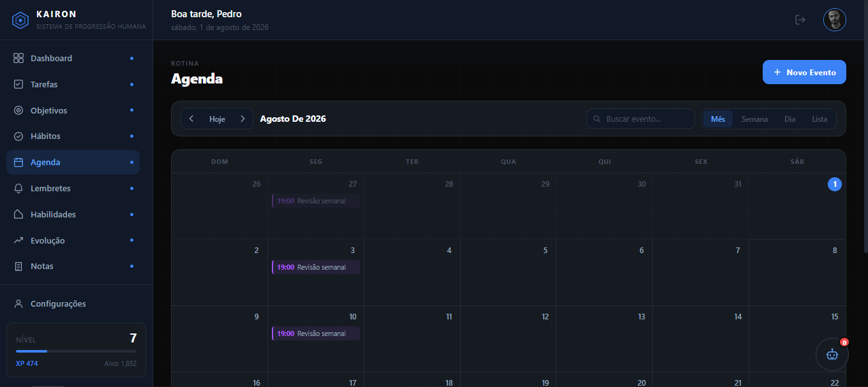
Task: Click the Buscar evento search field
Action: [641, 119]
